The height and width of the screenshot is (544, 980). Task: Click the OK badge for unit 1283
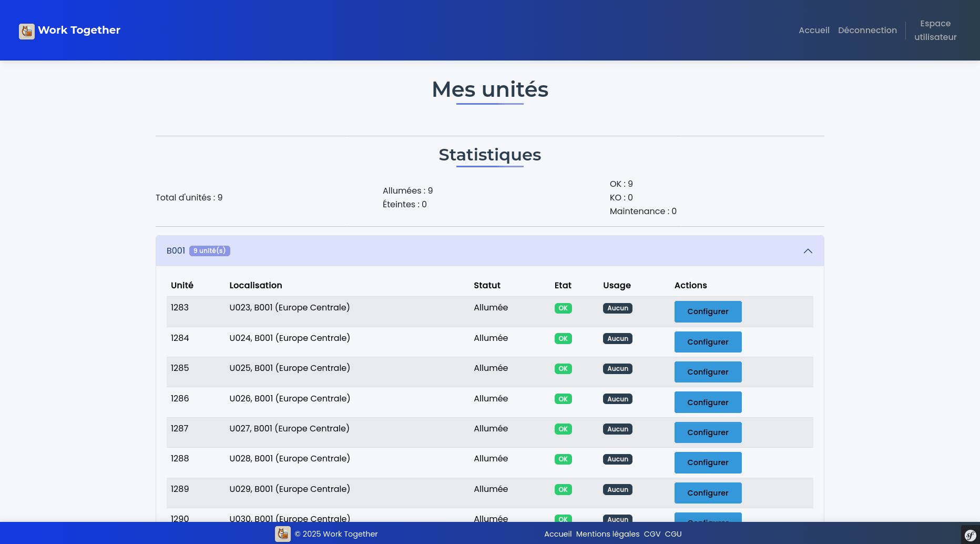(x=563, y=308)
